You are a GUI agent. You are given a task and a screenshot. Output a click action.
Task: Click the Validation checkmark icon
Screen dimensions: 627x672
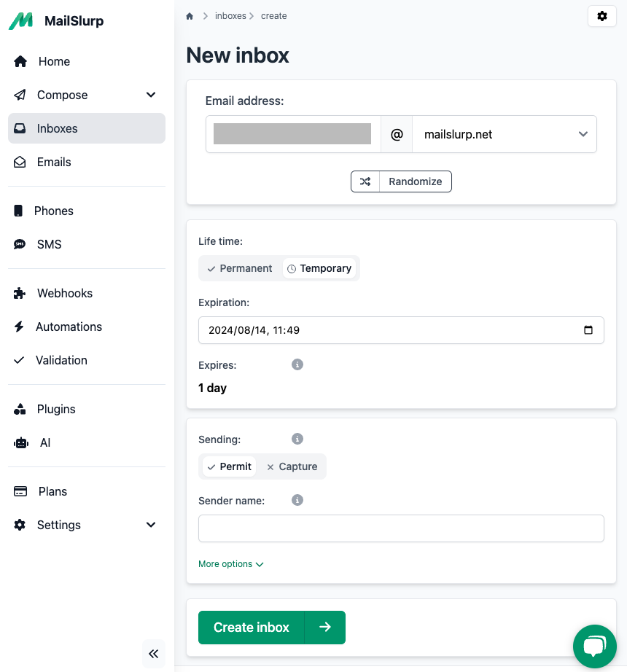(19, 360)
